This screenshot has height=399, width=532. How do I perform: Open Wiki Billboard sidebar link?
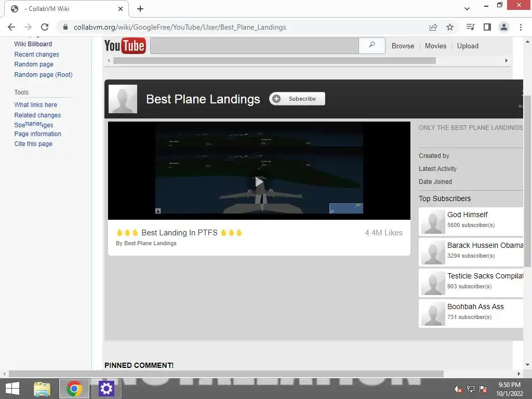click(x=33, y=44)
